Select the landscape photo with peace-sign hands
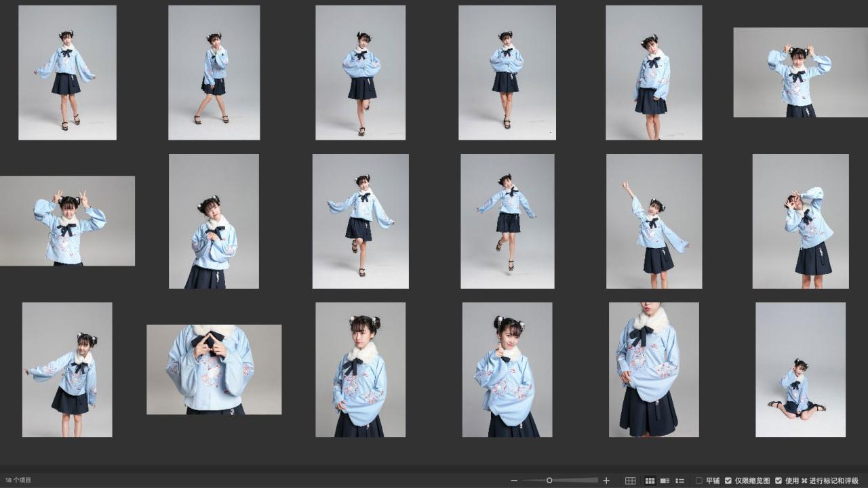868x488 pixels. [x=67, y=221]
